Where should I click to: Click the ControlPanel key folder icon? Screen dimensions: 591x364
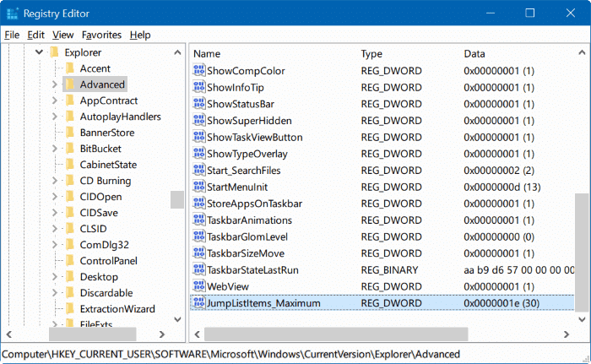pyautogui.click(x=70, y=261)
